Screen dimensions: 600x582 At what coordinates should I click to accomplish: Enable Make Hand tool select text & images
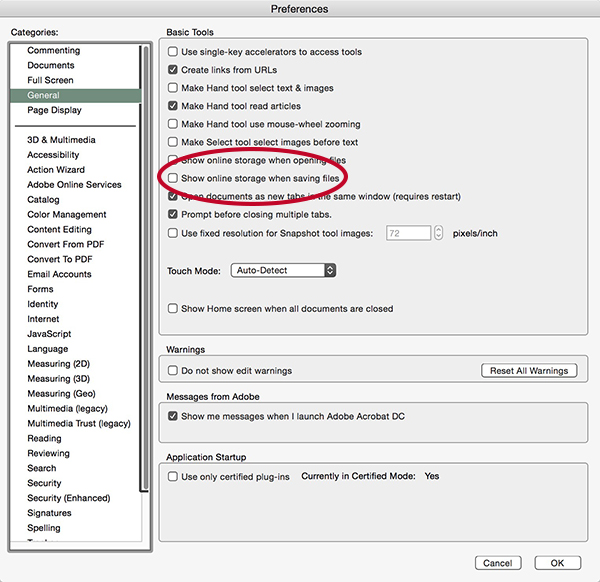coord(173,88)
